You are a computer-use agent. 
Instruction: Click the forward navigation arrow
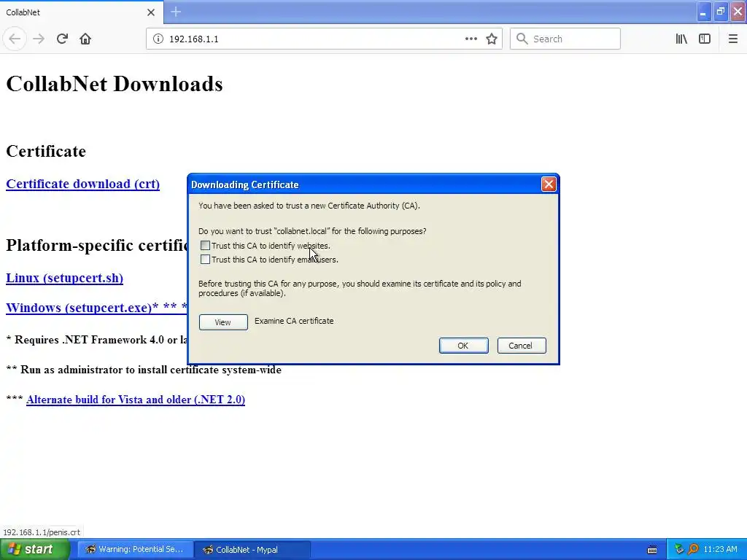pyautogui.click(x=39, y=39)
